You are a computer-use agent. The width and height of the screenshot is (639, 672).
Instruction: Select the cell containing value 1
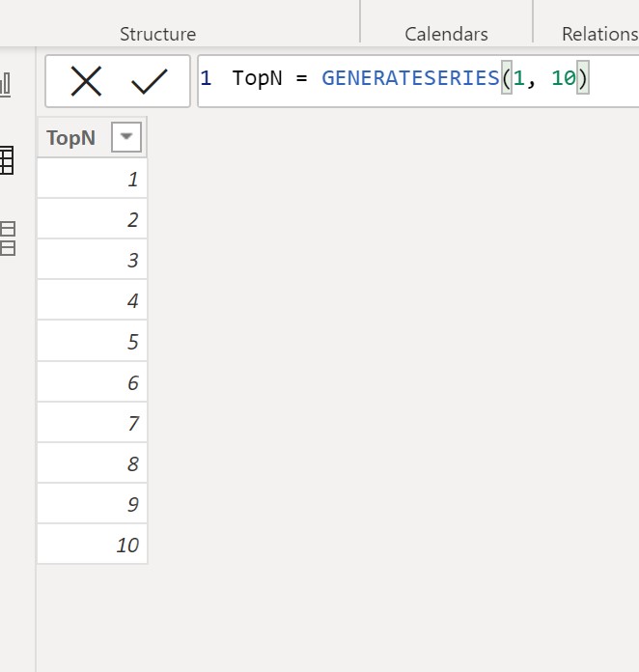coord(92,179)
